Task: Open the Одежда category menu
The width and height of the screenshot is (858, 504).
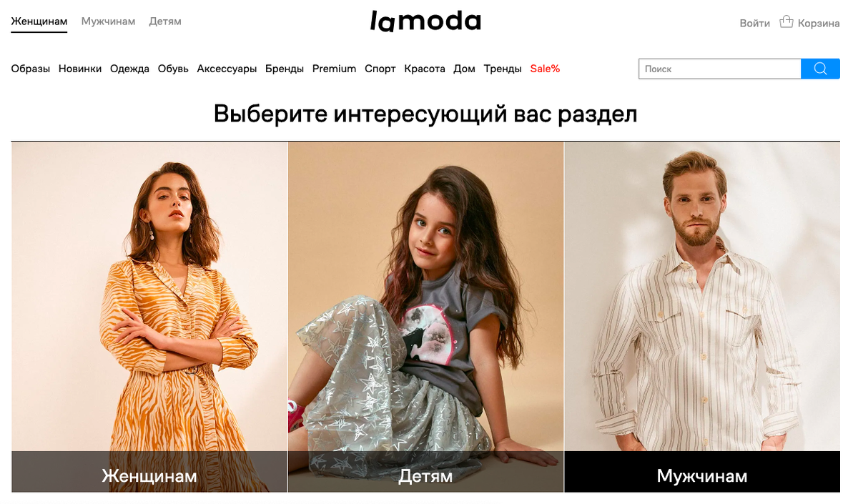Action: (129, 69)
